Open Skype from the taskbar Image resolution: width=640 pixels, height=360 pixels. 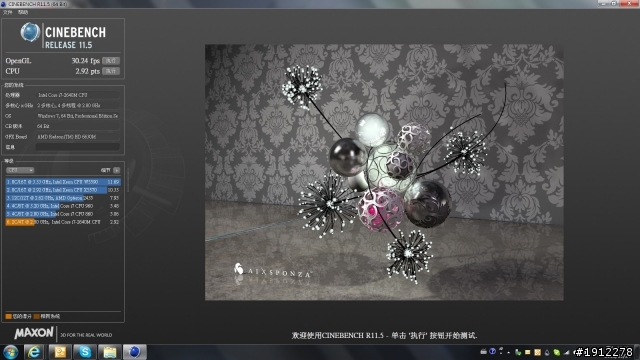click(x=85, y=352)
